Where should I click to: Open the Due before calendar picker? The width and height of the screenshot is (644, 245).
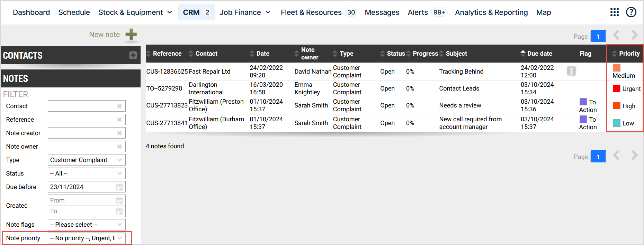119,187
